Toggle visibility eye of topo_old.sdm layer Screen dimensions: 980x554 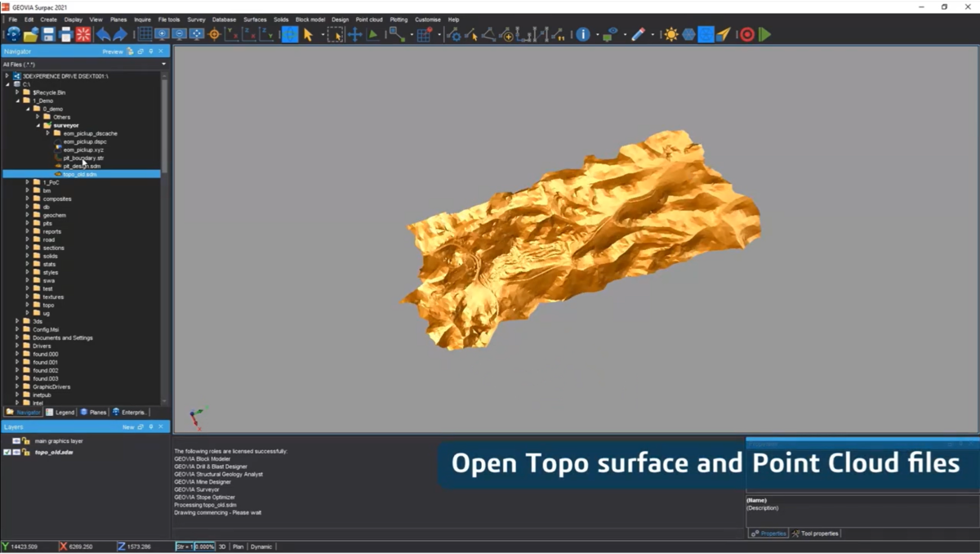click(16, 452)
